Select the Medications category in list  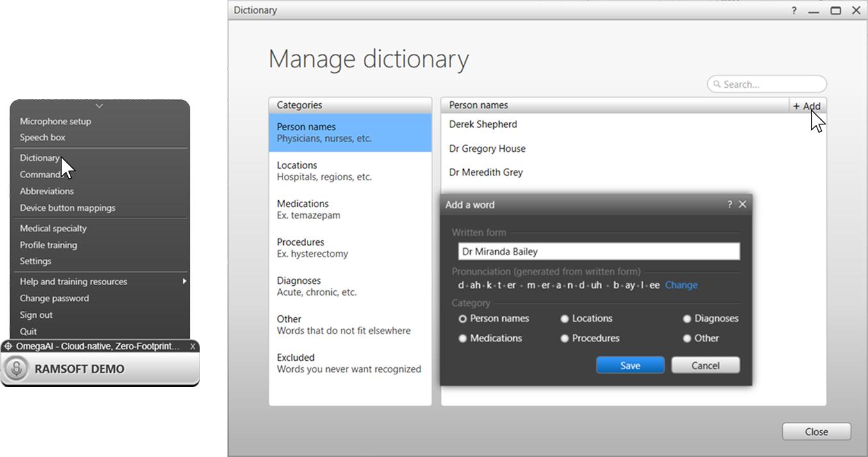pos(350,210)
